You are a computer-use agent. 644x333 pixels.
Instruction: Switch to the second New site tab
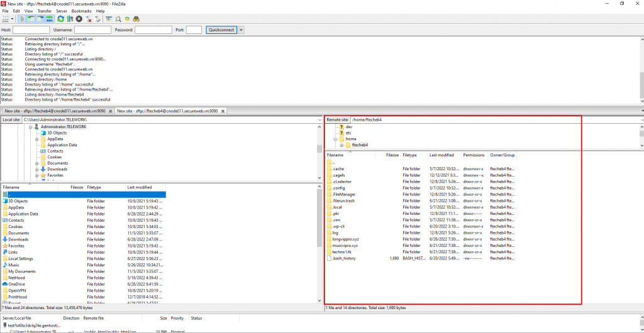pos(167,111)
